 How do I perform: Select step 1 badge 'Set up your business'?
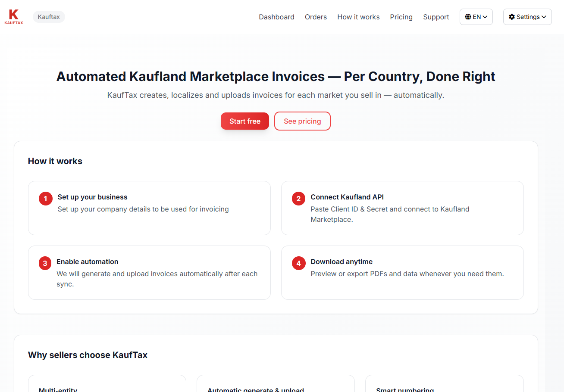pyautogui.click(x=45, y=199)
